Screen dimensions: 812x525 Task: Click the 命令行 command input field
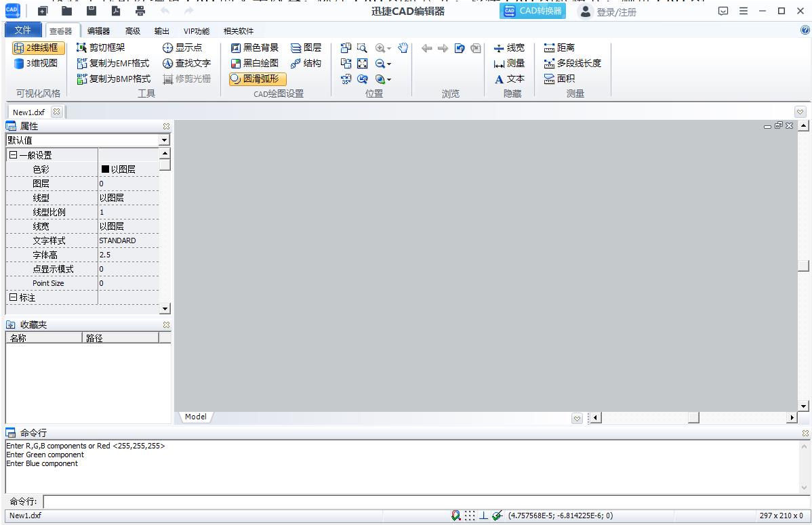pyautogui.click(x=427, y=501)
